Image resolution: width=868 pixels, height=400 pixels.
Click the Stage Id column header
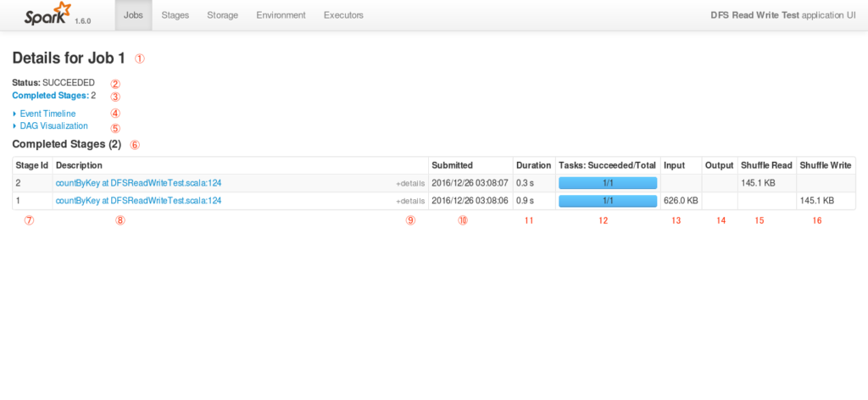pos(32,165)
